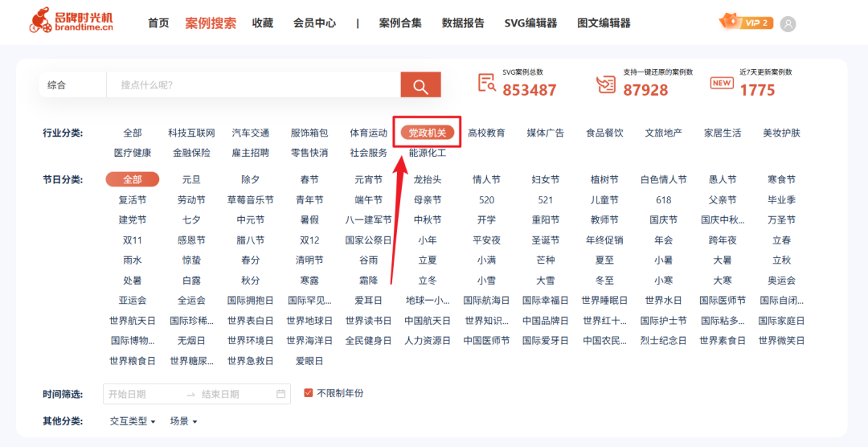Filter by 618 shopping festival
Screen dimensions: 868x447
coord(664,199)
